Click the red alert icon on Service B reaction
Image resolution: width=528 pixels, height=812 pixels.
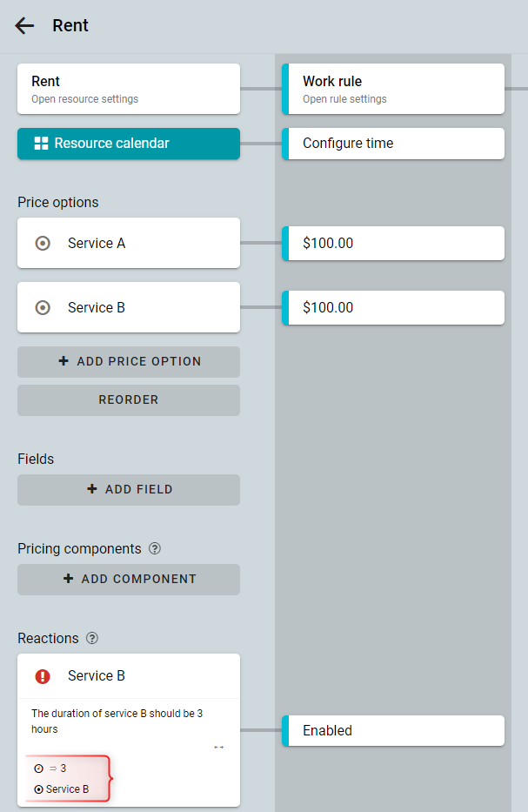(x=43, y=676)
